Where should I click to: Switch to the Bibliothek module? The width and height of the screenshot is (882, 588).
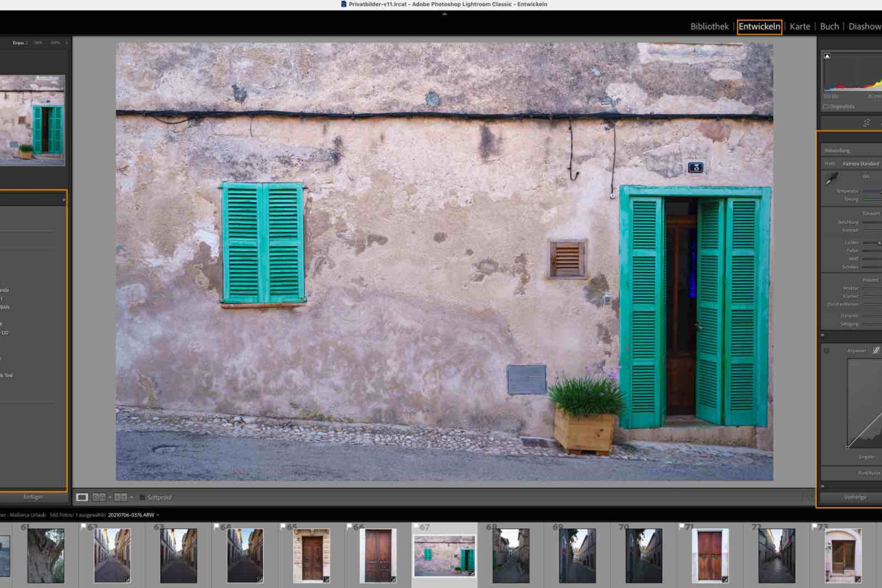click(709, 26)
